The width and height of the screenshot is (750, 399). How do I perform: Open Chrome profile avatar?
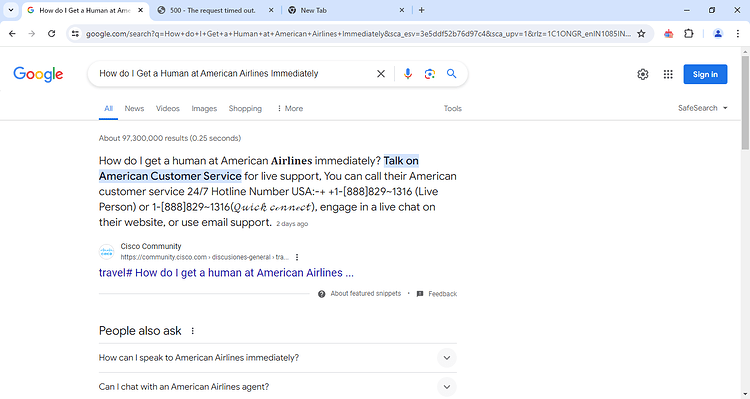[718, 33]
